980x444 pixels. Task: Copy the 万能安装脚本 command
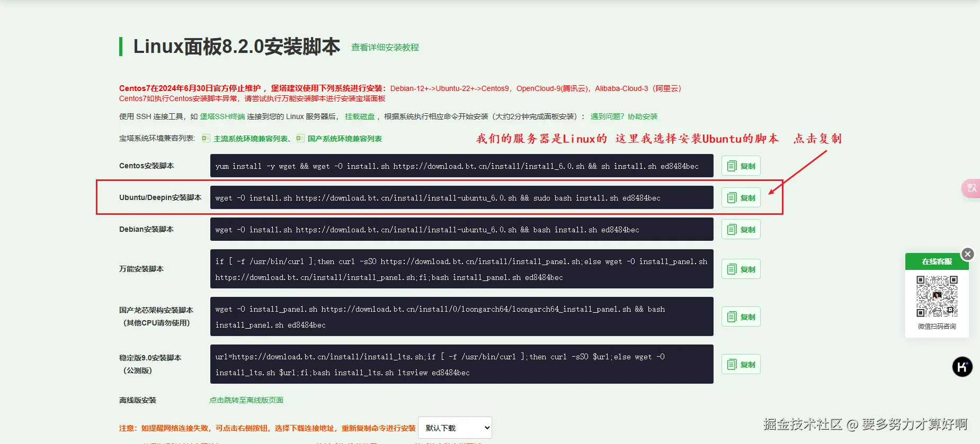coord(741,269)
